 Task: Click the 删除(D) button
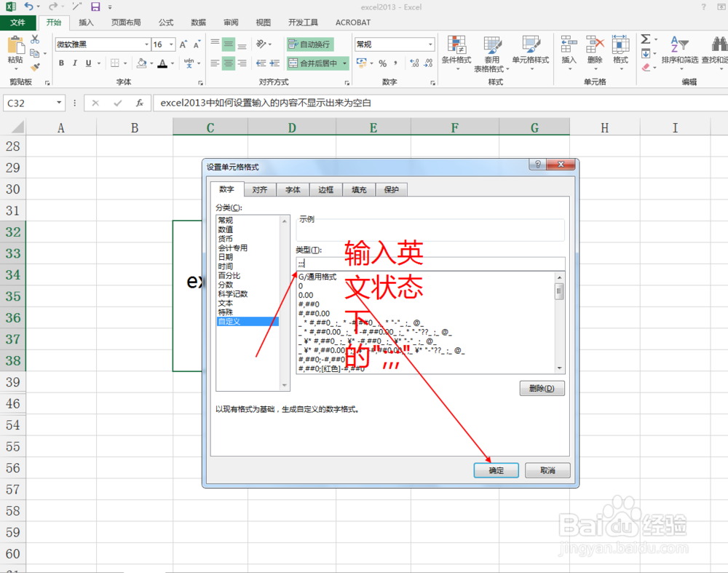click(542, 388)
